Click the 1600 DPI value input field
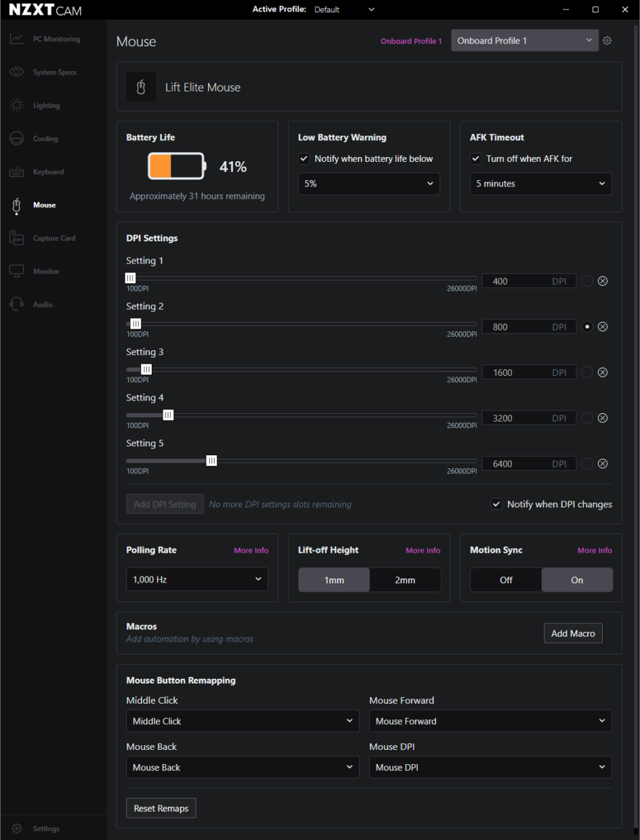Viewport: 640px width, 840px height. pos(529,373)
